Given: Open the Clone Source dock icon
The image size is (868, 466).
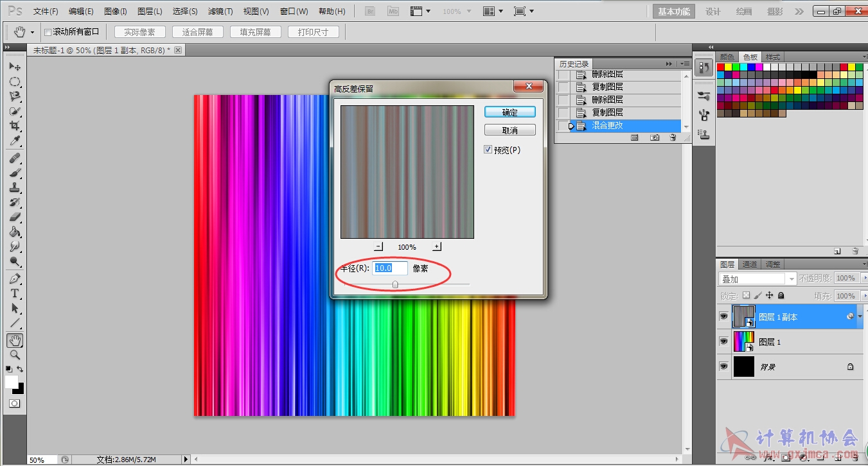Looking at the screenshot, I should point(704,135).
